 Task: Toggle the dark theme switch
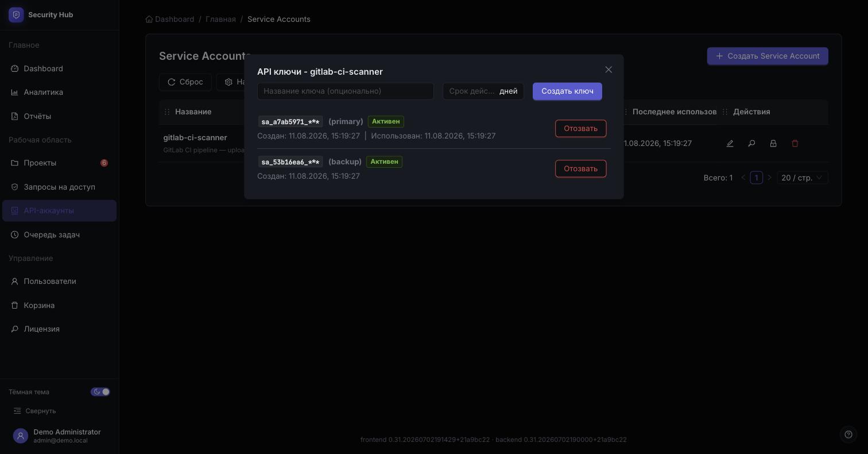pyautogui.click(x=100, y=392)
